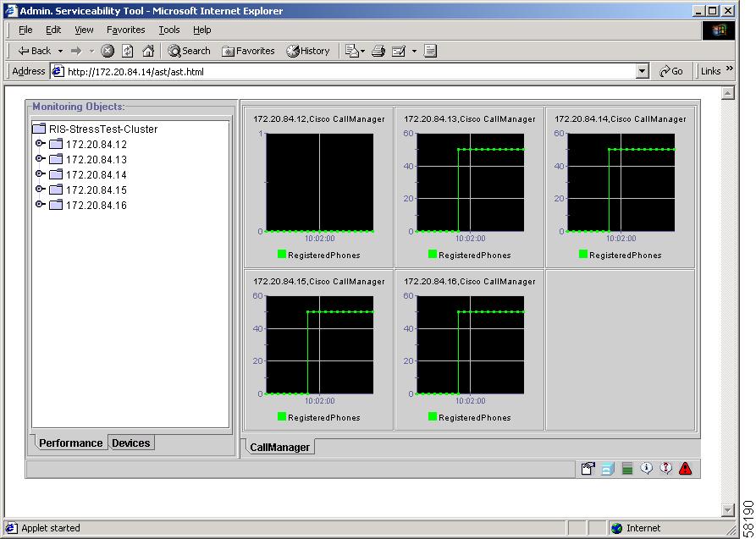Open the View menu
Screen dimensions: 756x539
click(84, 30)
